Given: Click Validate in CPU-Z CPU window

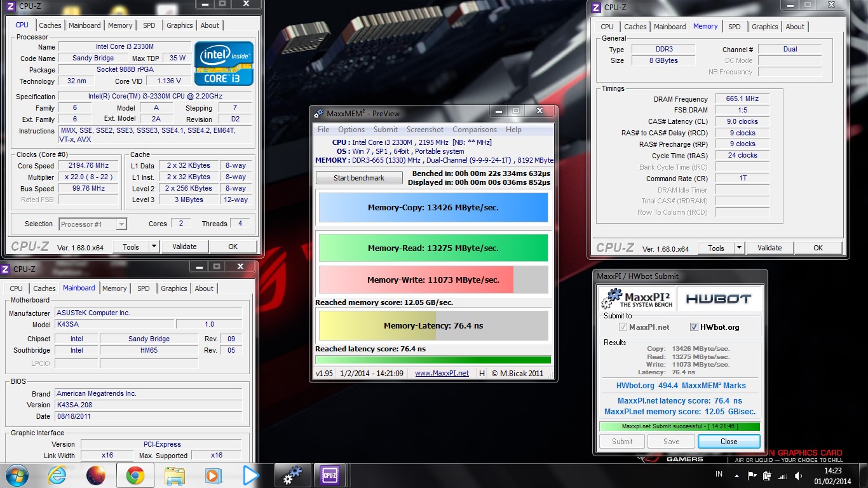Looking at the screenshot, I should [184, 247].
